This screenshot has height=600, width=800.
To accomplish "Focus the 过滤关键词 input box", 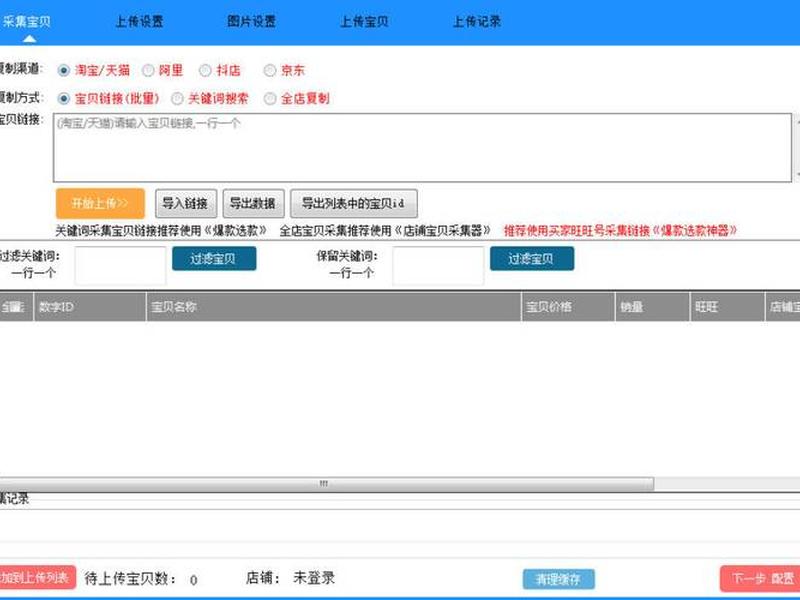I will 120,265.
